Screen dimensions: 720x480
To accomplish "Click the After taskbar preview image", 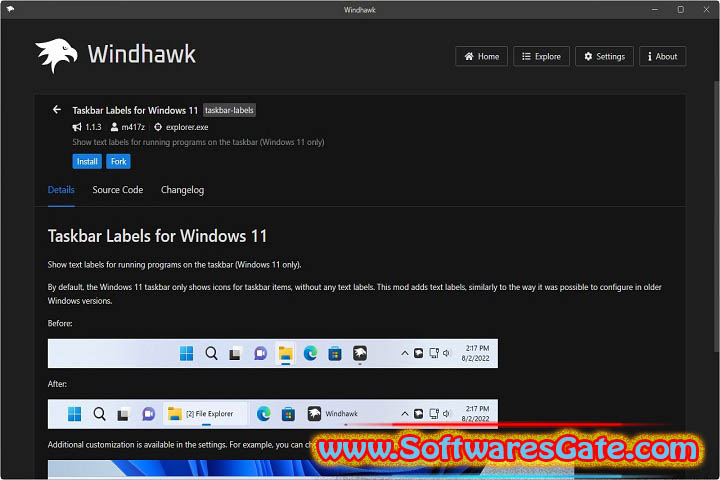I will point(273,414).
